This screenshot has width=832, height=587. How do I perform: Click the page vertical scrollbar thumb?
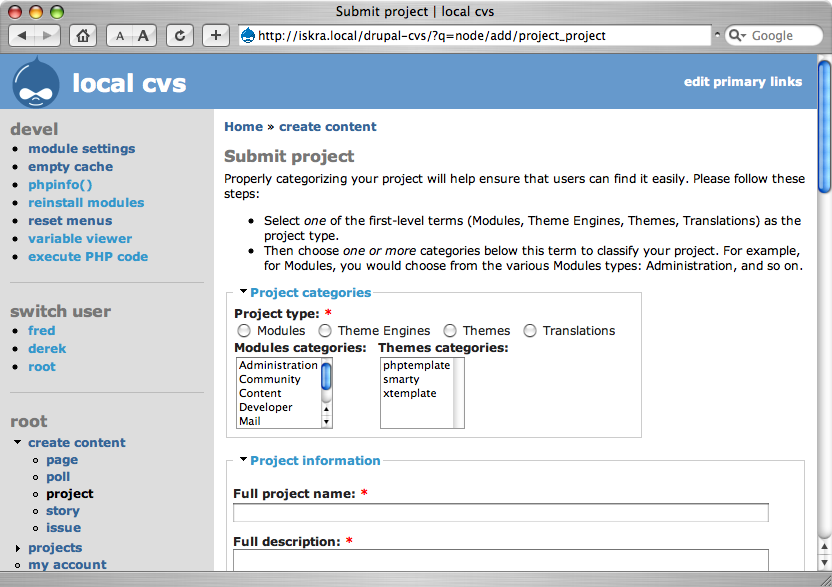(x=824, y=127)
